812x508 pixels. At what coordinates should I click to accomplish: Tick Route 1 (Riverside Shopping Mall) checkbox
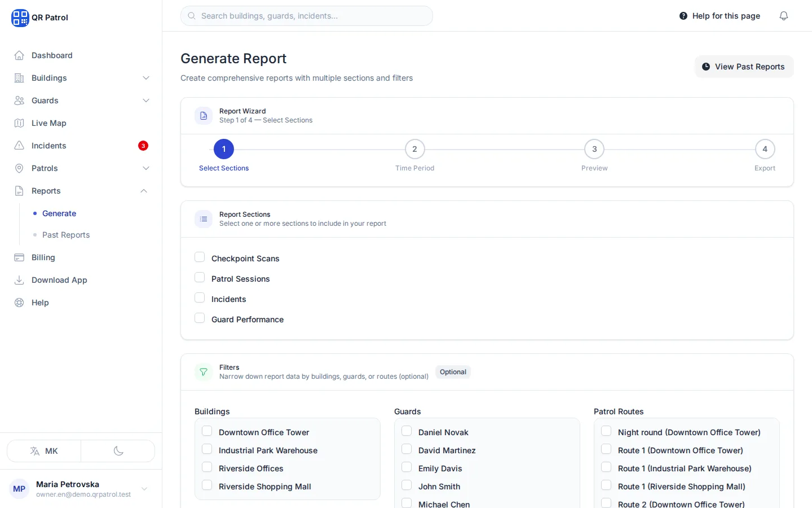click(606, 485)
